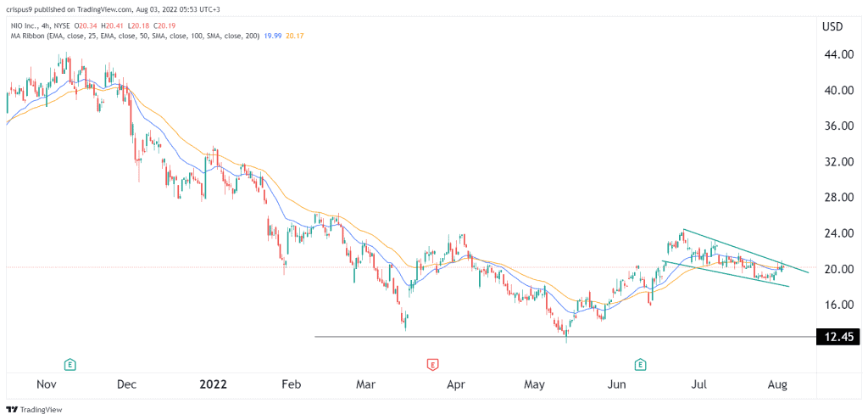
Task: Click the Dec label on time axis
Action: (x=126, y=384)
